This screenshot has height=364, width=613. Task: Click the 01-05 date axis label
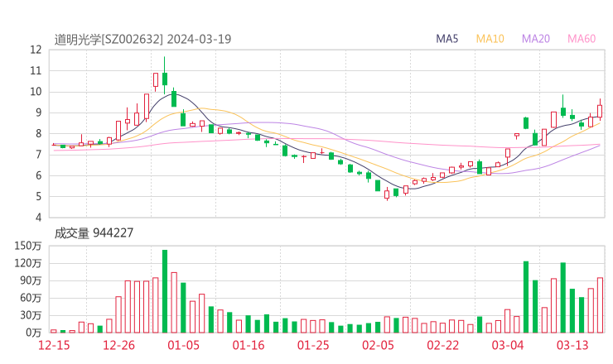tap(183, 345)
